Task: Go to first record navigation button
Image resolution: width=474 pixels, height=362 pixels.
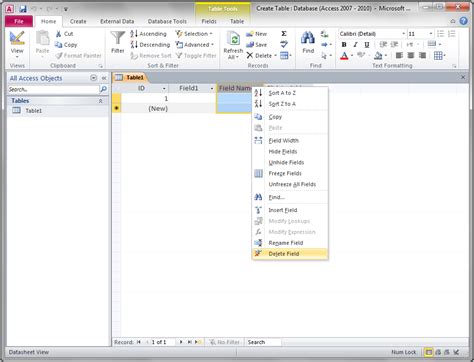Action: coord(139,342)
